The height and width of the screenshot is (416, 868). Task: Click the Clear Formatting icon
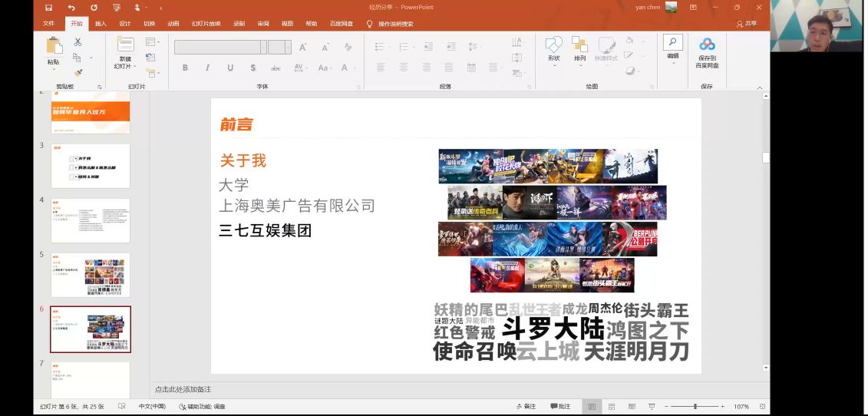348,48
